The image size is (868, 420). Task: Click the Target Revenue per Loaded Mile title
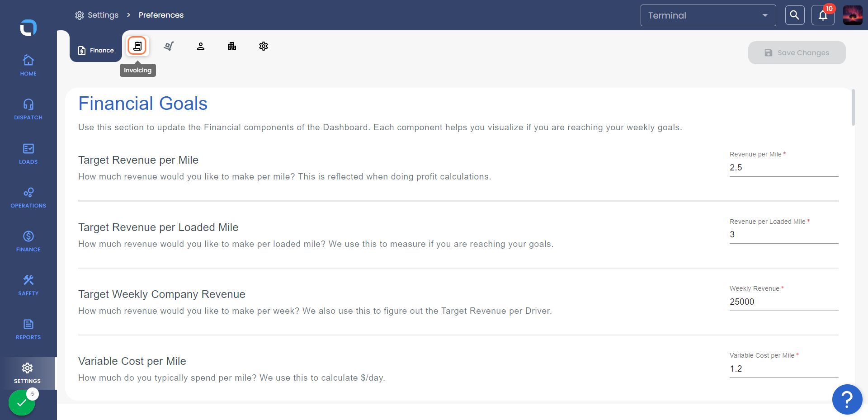(x=158, y=227)
